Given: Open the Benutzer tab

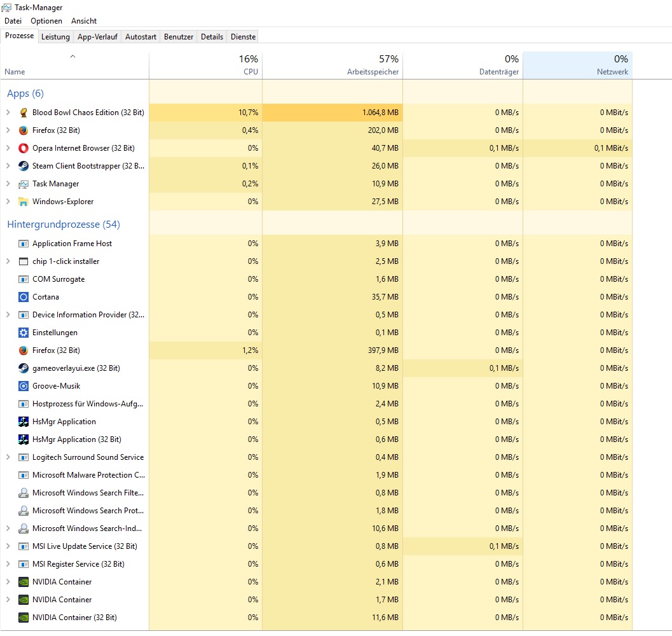Looking at the screenshot, I should point(179,37).
